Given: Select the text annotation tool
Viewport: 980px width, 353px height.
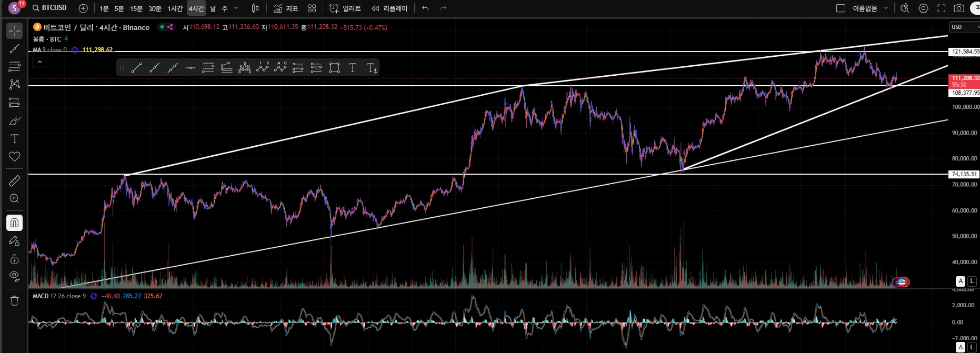Looking at the screenshot, I should click(x=14, y=139).
